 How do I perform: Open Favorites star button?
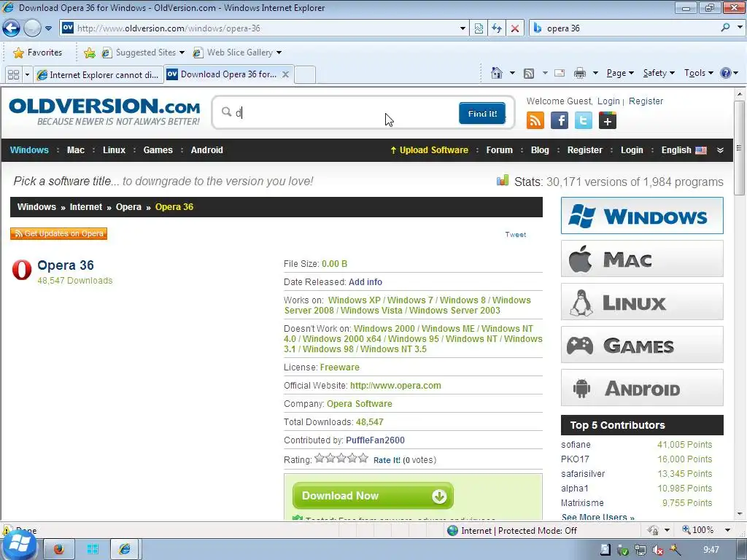coord(38,52)
